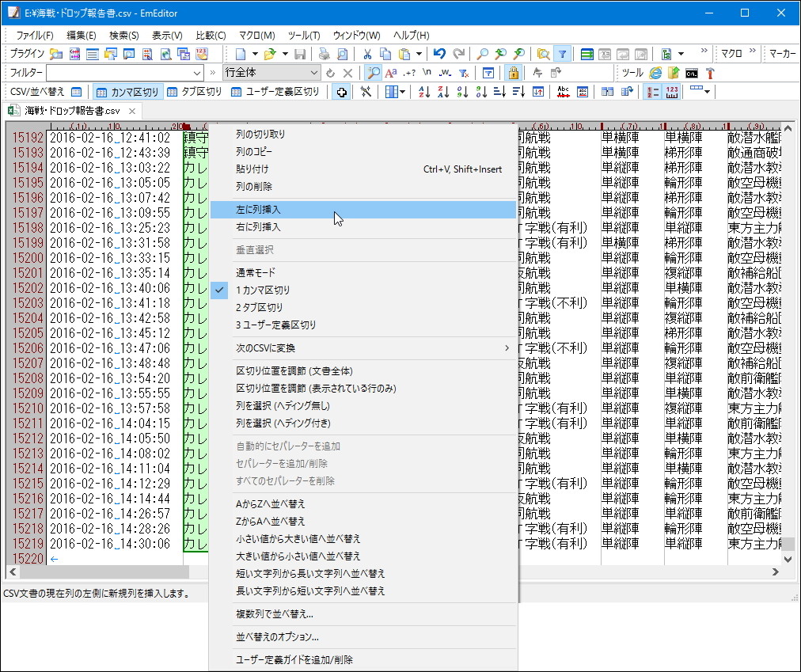
Task: Click the refresh filter icon
Action: tap(331, 73)
